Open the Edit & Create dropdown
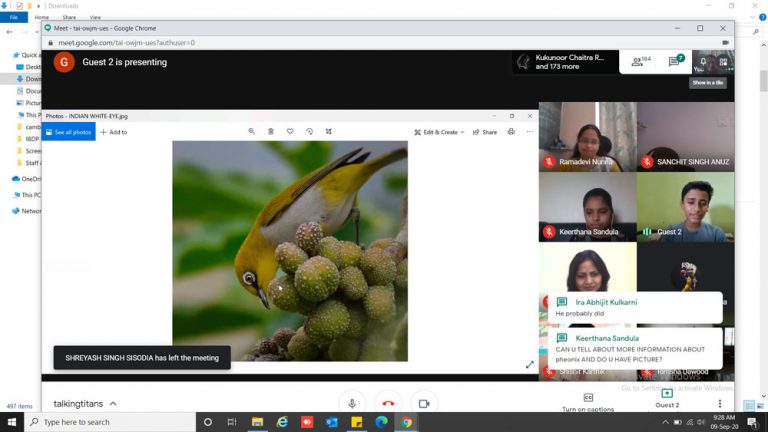 (x=439, y=132)
